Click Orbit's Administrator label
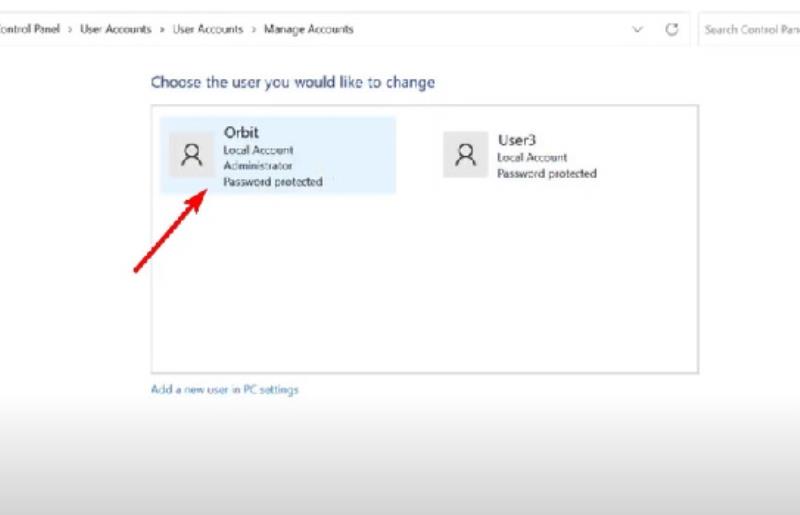 (x=258, y=166)
